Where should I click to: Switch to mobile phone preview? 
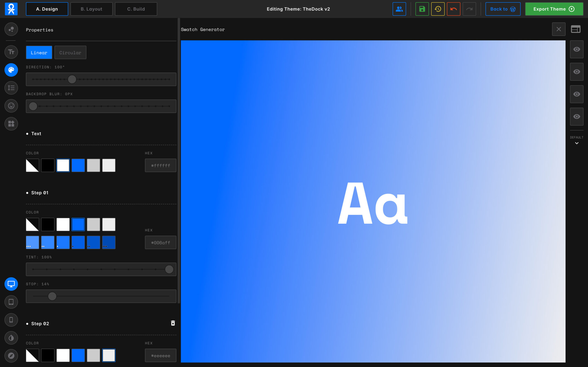(11, 320)
